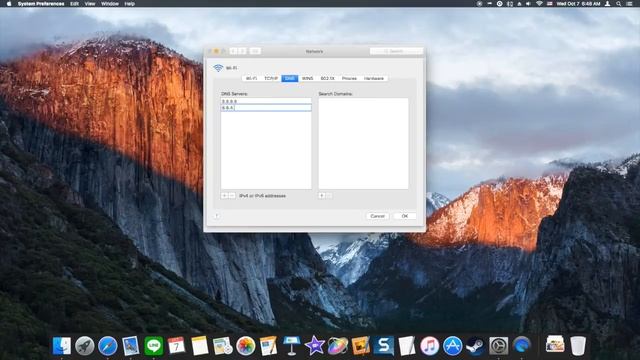
Task: Launch iTunes music note icon
Action: tap(429, 346)
